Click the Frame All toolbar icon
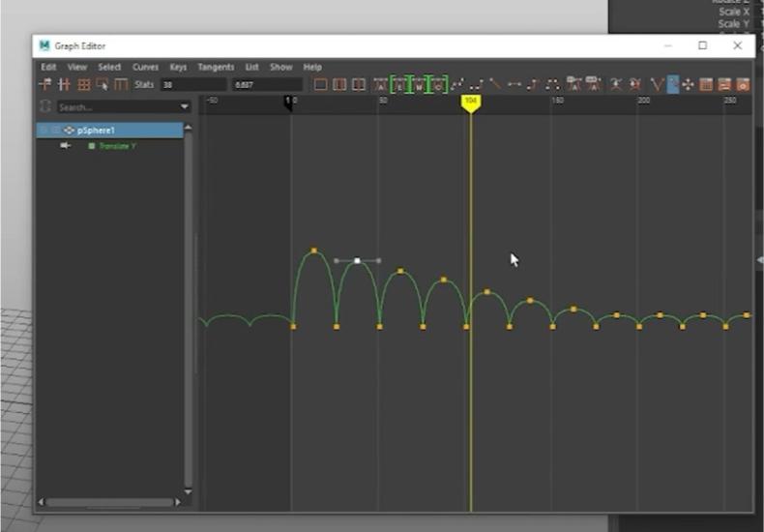 320,85
